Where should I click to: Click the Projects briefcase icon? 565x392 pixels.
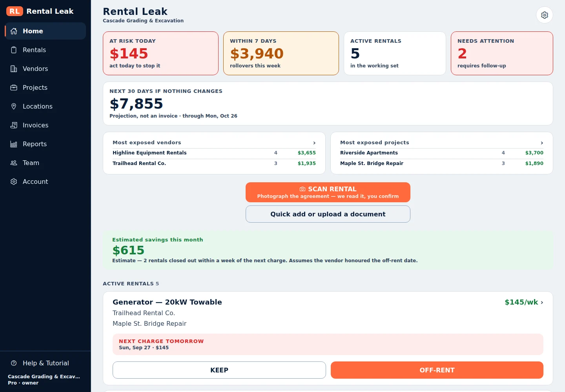tap(14, 87)
